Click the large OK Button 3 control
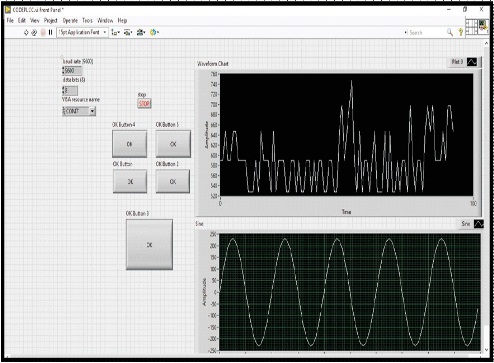 point(149,245)
